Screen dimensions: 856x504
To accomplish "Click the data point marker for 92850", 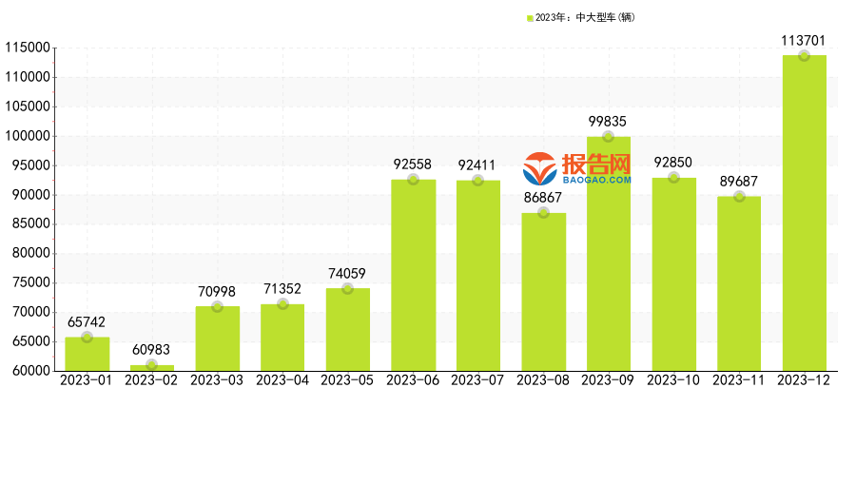I will [673, 178].
